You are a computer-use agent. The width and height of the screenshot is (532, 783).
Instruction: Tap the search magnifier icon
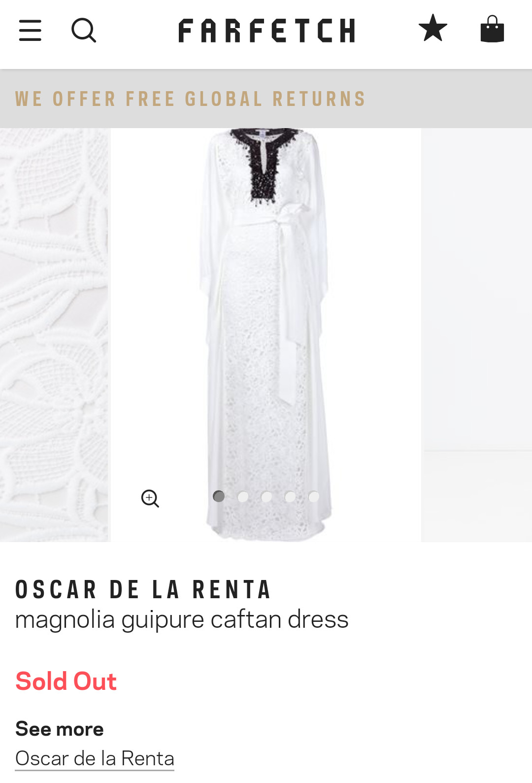[84, 31]
